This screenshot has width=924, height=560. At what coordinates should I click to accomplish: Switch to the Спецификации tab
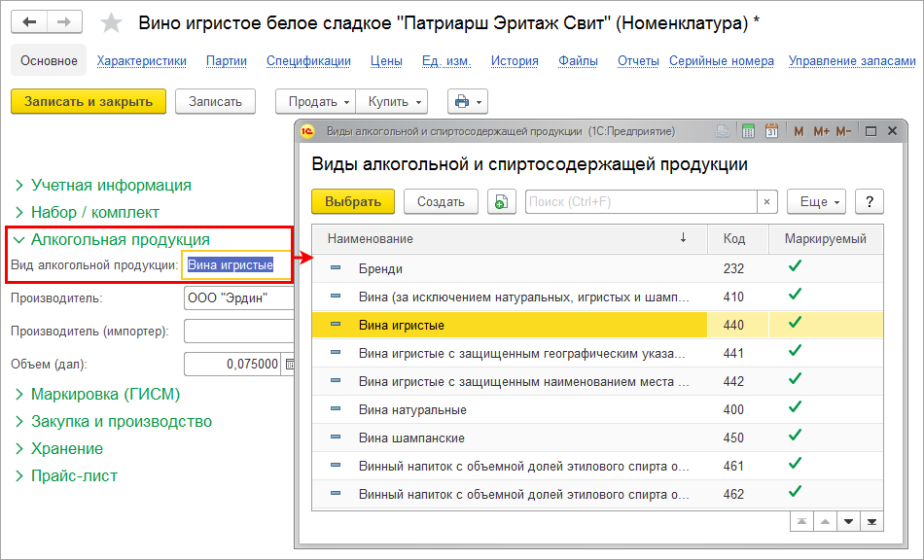click(x=308, y=60)
